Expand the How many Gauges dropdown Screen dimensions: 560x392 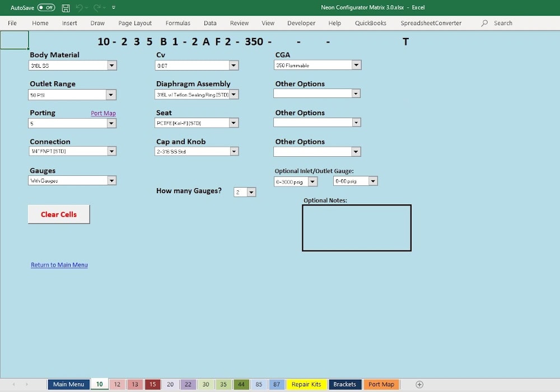point(251,192)
